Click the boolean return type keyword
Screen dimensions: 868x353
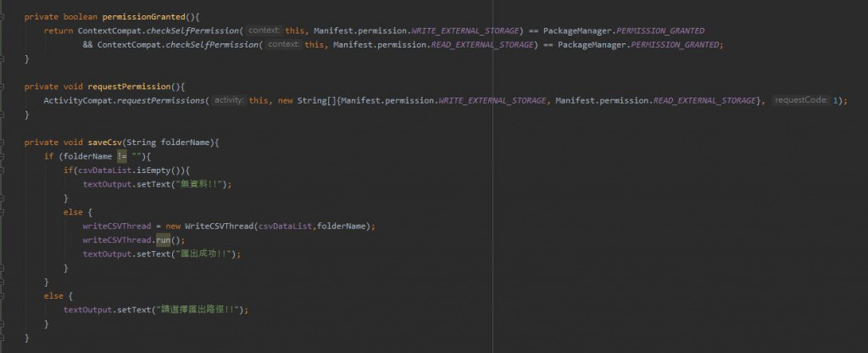(x=81, y=17)
